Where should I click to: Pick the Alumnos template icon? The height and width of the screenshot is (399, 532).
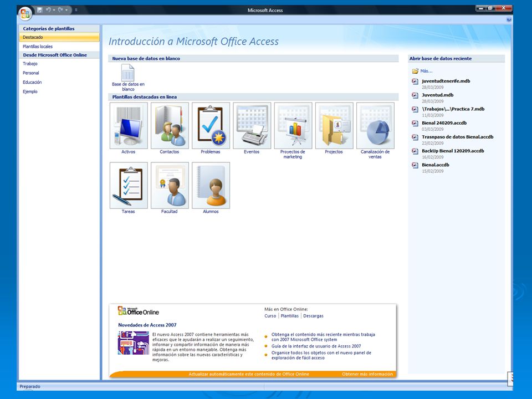tap(211, 185)
